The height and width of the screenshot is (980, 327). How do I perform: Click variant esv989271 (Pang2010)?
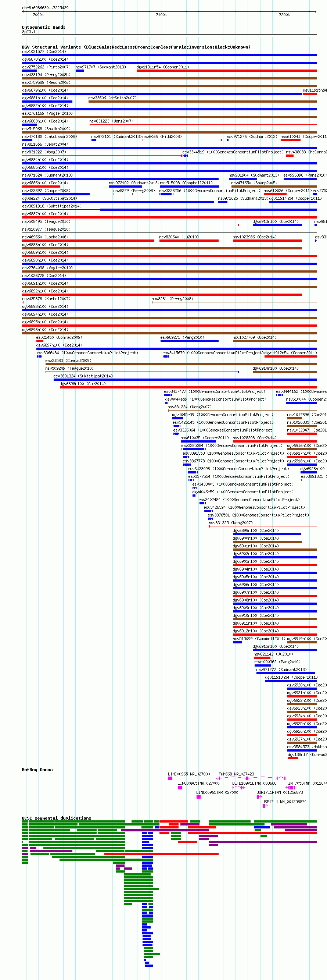182,337
